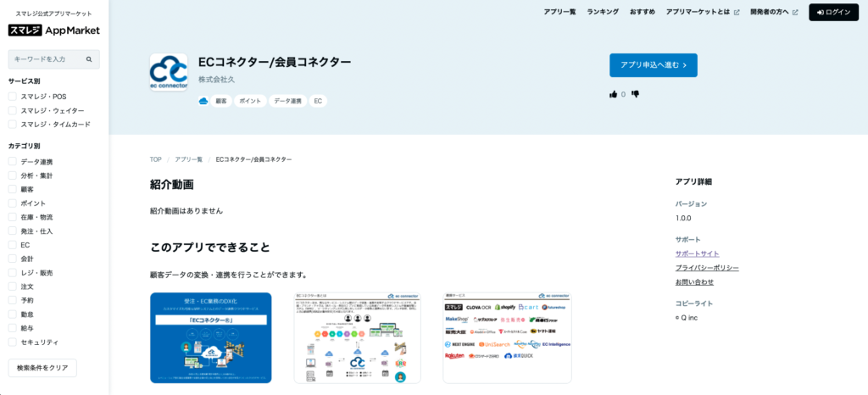The image size is (868, 395).
Task: Open the お問い合わせ link
Action: pos(694,282)
